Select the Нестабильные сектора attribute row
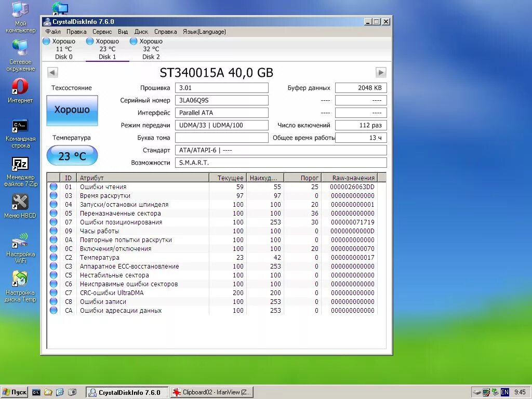Screen dimensions: 532x399 (212, 275)
